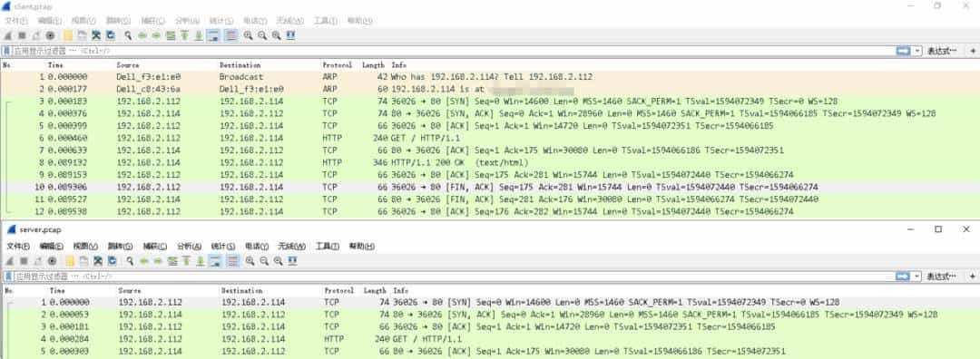Open 捕获(C) menu in client.pcap window
980x359 pixels.
pyautogui.click(x=153, y=21)
